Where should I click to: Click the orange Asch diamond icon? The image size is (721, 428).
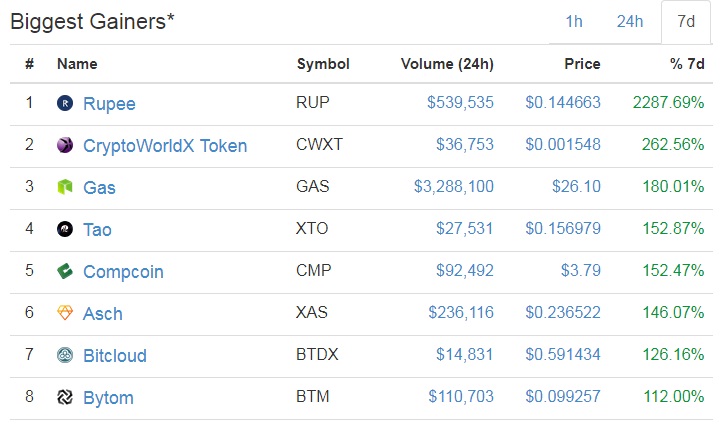click(x=65, y=313)
